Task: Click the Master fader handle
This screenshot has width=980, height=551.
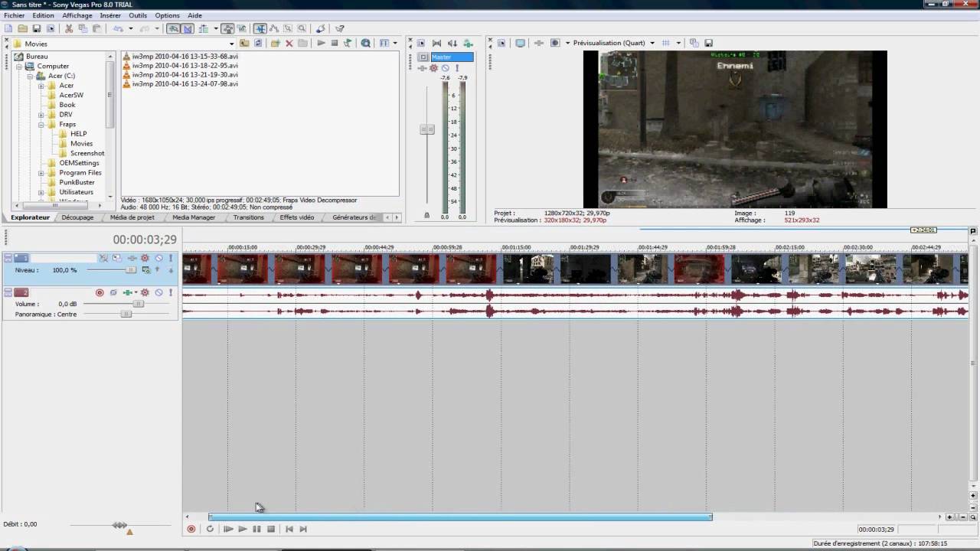Action: tap(427, 129)
